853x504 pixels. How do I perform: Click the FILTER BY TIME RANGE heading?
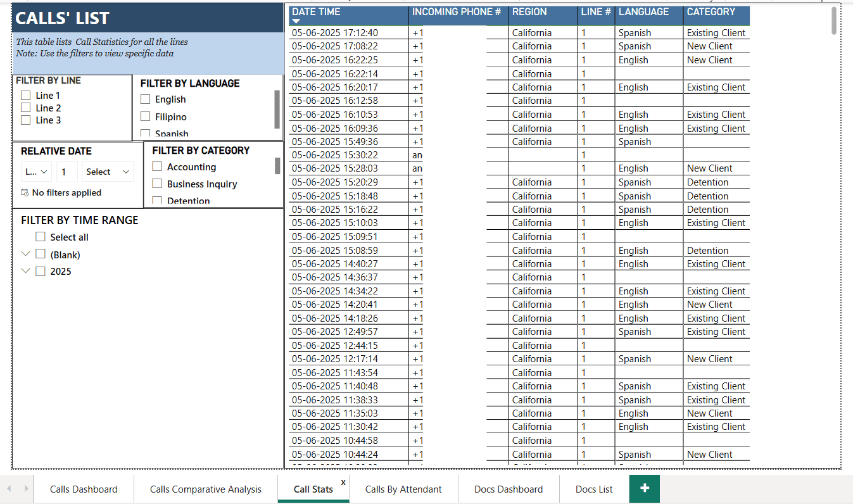pos(80,220)
